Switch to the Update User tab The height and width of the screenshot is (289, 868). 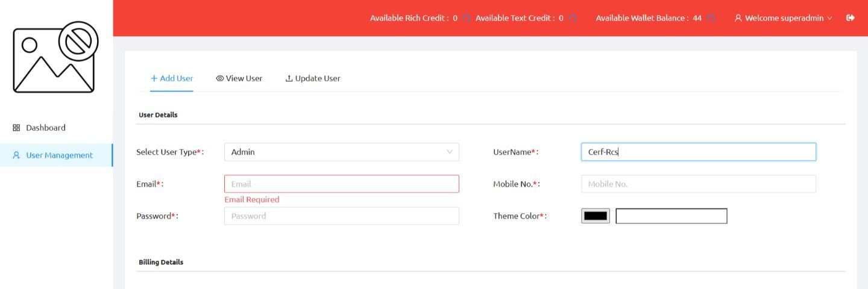(x=313, y=78)
